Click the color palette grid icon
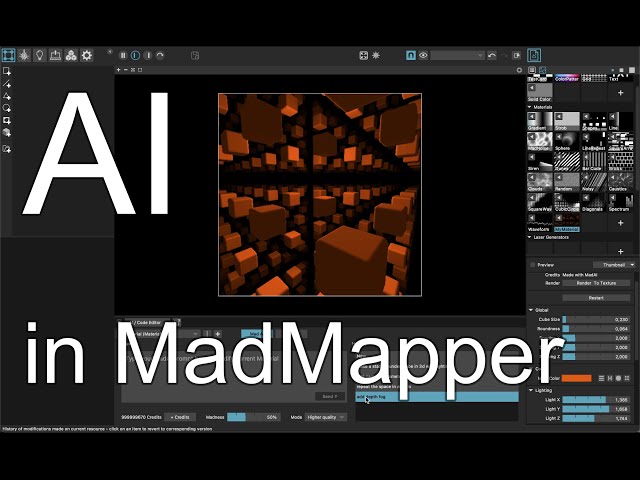The height and width of the screenshot is (480, 640). (627, 378)
